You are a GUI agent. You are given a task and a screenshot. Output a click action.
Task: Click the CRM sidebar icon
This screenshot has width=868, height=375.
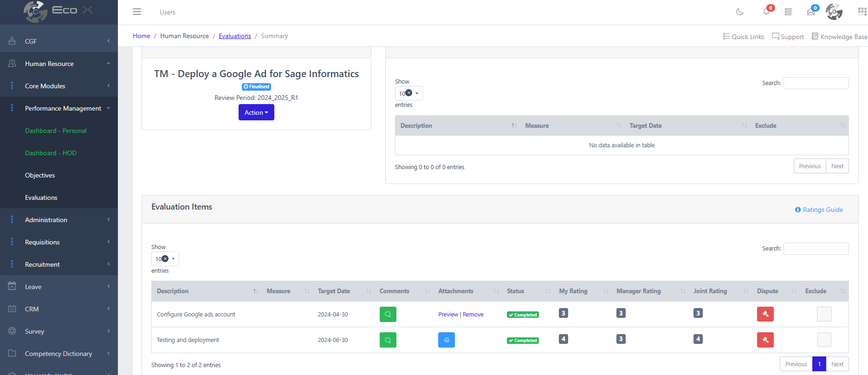point(12,309)
